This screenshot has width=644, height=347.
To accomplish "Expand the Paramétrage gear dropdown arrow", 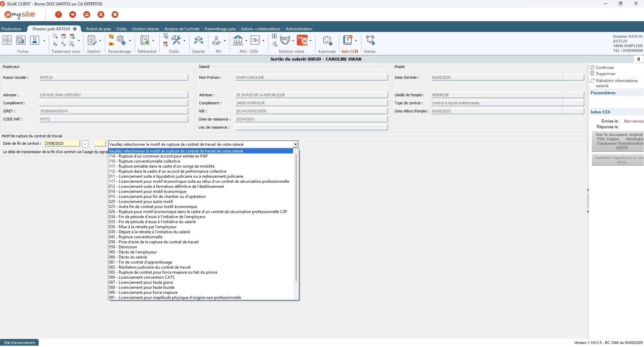I will point(130,41).
